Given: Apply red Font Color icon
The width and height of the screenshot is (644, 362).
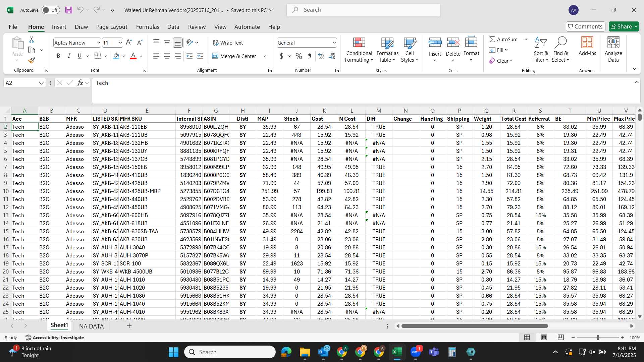Looking at the screenshot, I should click(x=133, y=56).
